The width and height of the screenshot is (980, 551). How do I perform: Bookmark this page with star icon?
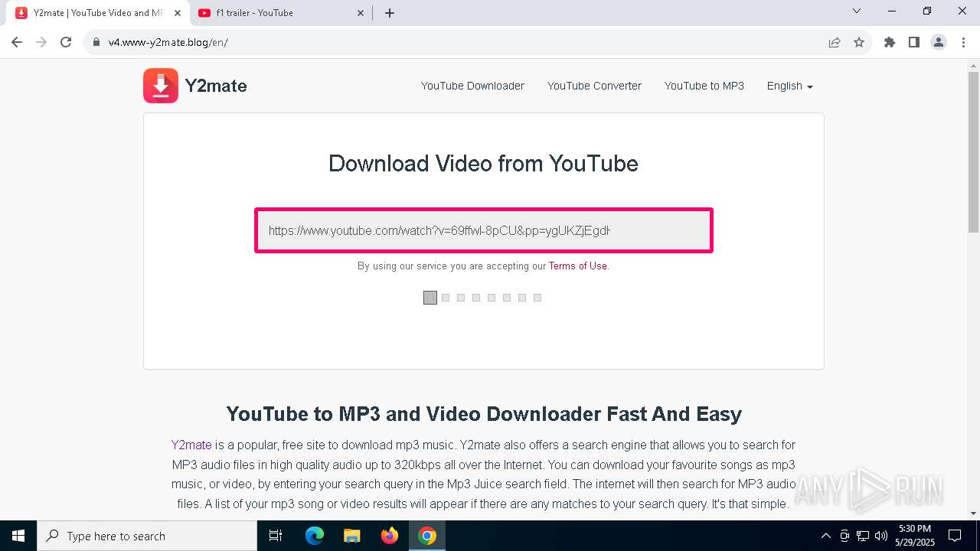coord(859,42)
